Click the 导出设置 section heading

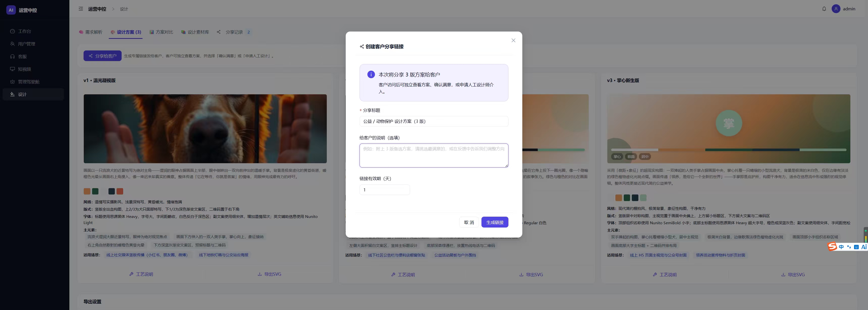click(92, 302)
